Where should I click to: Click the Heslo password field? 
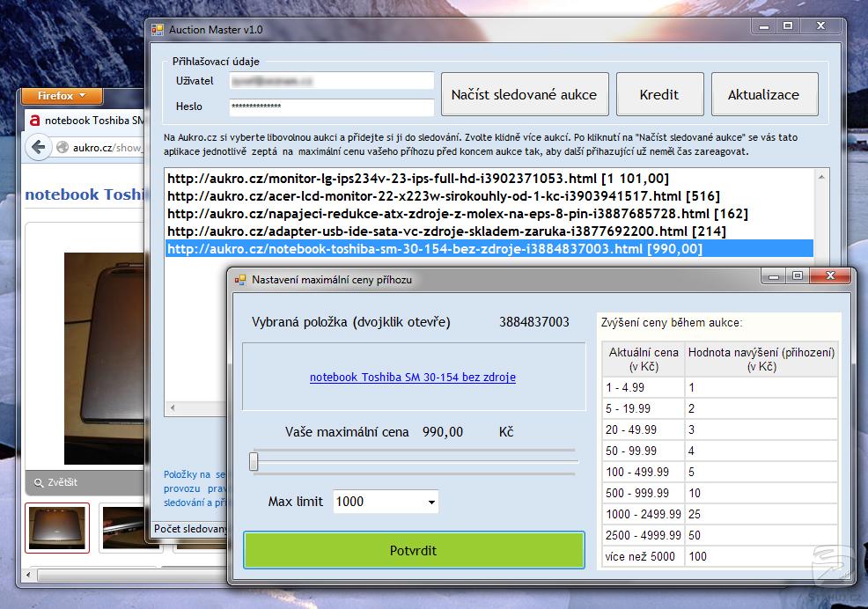click(331, 106)
